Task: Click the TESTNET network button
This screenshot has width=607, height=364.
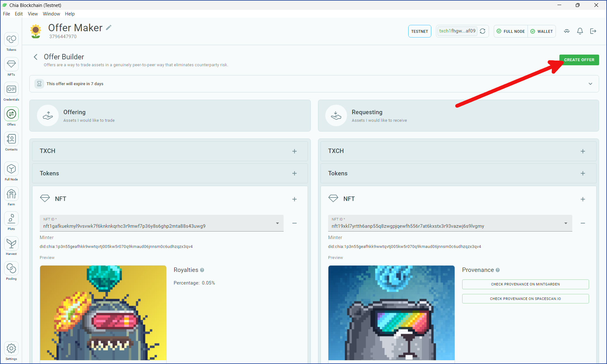Action: [420, 32]
